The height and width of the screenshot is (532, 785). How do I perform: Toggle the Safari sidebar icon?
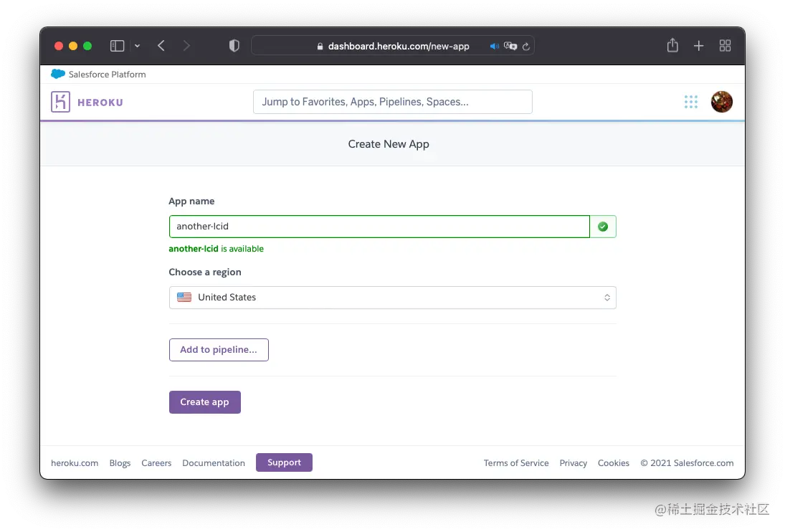(x=117, y=45)
